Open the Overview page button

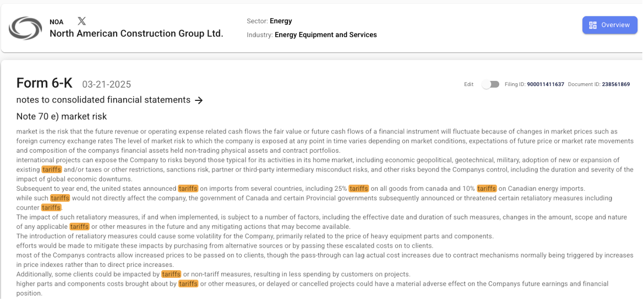point(609,25)
